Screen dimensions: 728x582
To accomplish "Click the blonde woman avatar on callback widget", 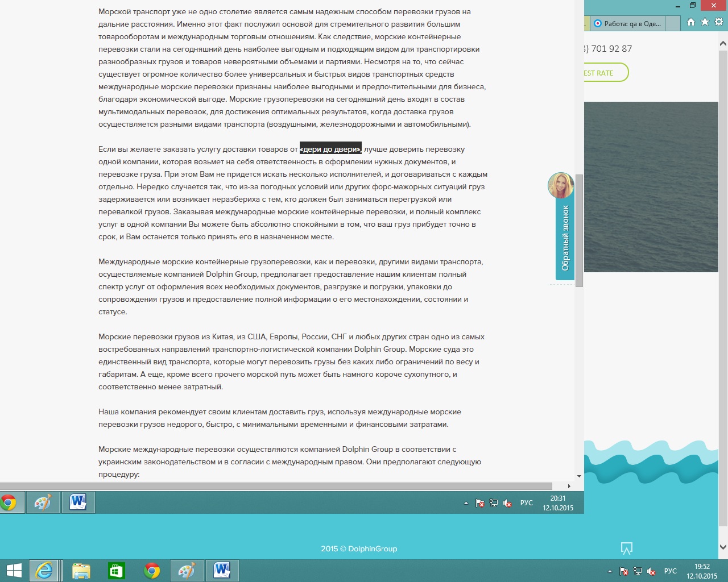I will coord(560,185).
